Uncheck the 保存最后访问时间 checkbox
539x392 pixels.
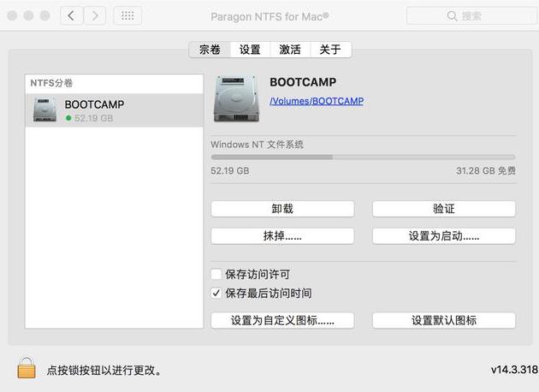[216, 293]
